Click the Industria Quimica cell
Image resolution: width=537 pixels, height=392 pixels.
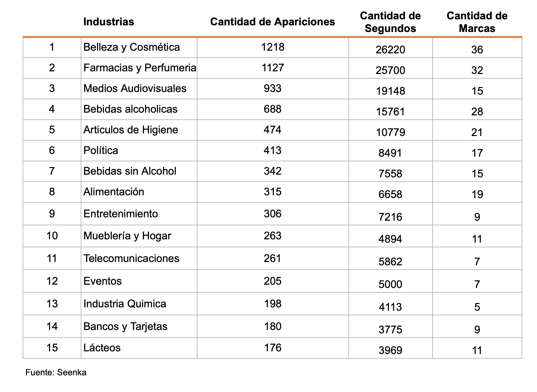(124, 304)
